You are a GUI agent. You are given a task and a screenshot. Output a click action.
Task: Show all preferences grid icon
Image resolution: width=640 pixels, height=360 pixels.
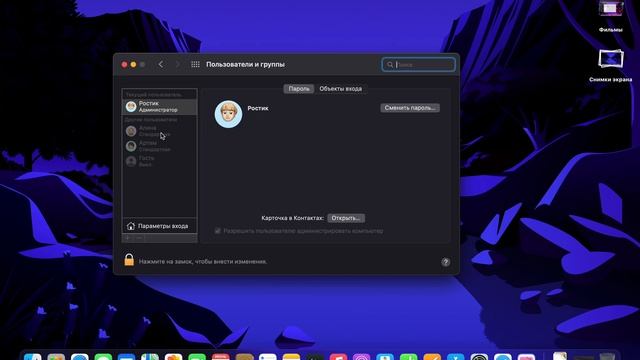click(196, 64)
